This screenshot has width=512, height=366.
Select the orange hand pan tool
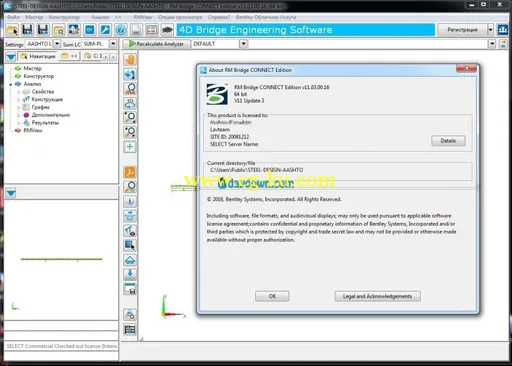tap(130, 60)
